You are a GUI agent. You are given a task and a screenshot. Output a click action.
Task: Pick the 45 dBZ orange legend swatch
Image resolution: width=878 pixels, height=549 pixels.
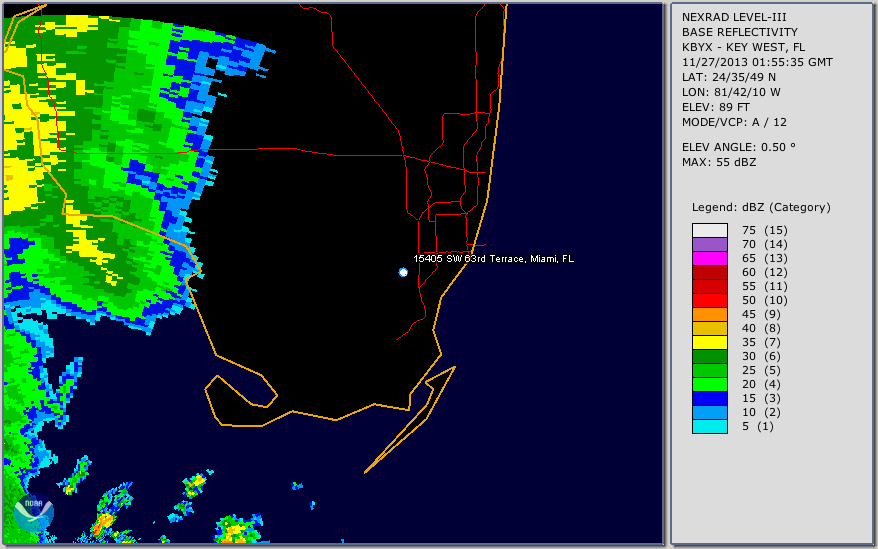point(709,314)
